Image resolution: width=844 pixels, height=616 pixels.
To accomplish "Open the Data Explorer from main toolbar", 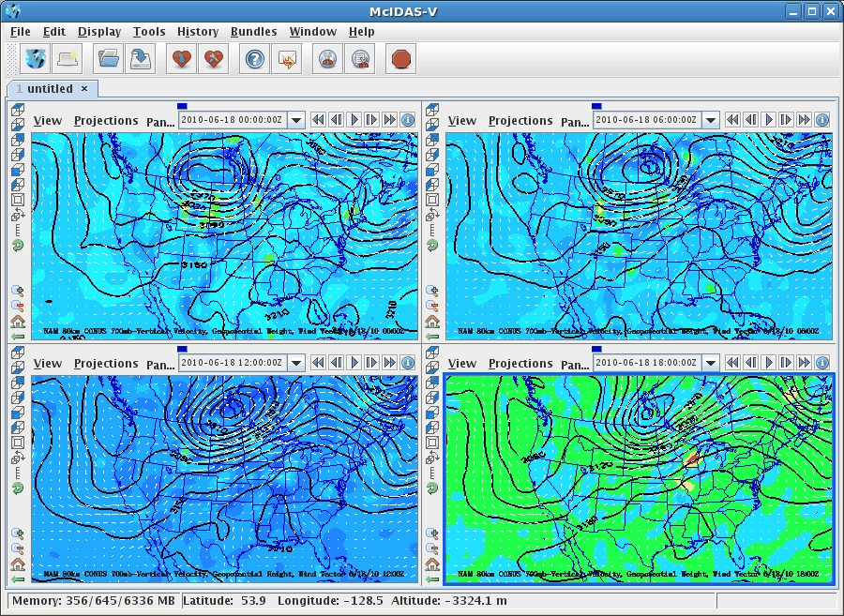I will [x=36, y=59].
